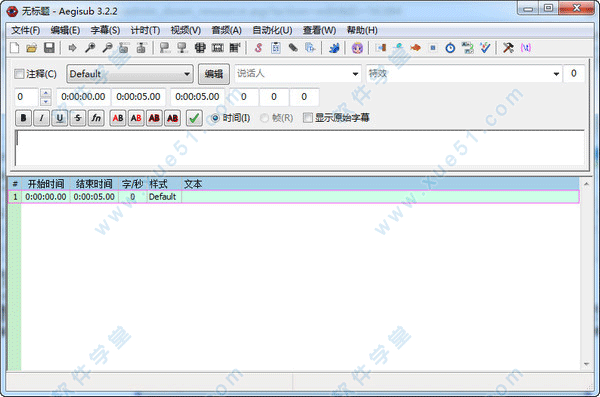Toggle underline U formatting button
Viewport: 600px width, 397px height.
pyautogui.click(x=60, y=118)
